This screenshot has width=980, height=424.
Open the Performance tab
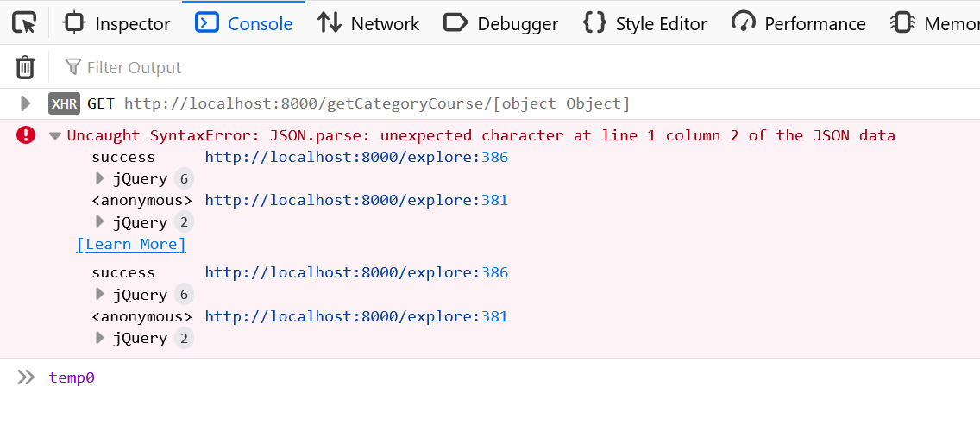[x=798, y=23]
